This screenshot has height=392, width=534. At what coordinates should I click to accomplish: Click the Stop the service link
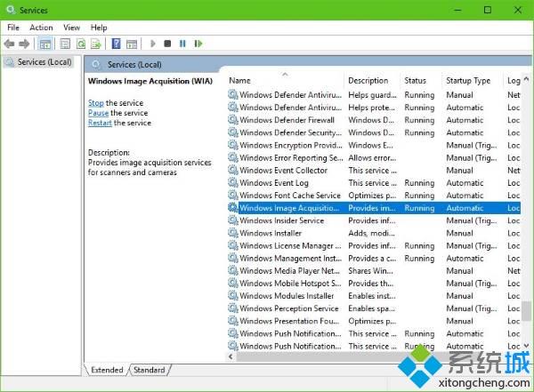[x=96, y=103]
